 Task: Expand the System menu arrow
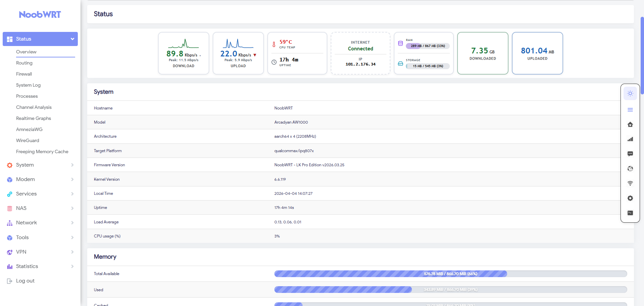pyautogui.click(x=72, y=165)
